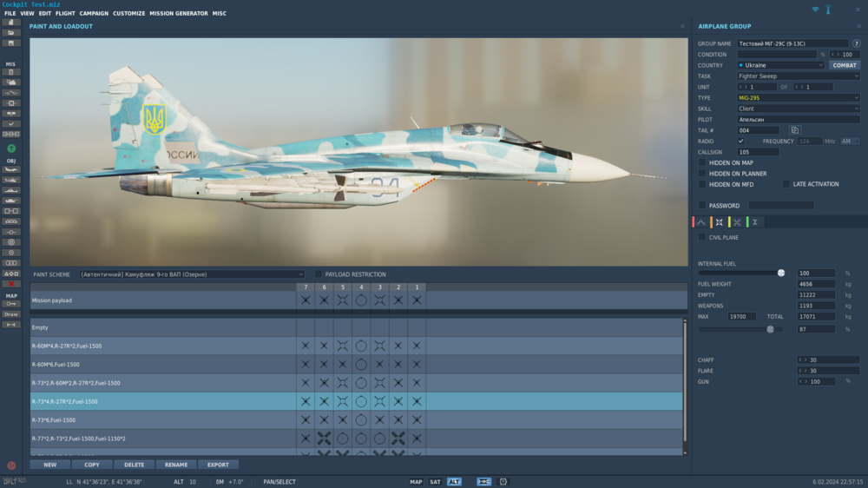Adjust the total weight percentage slider handle

coord(770,329)
